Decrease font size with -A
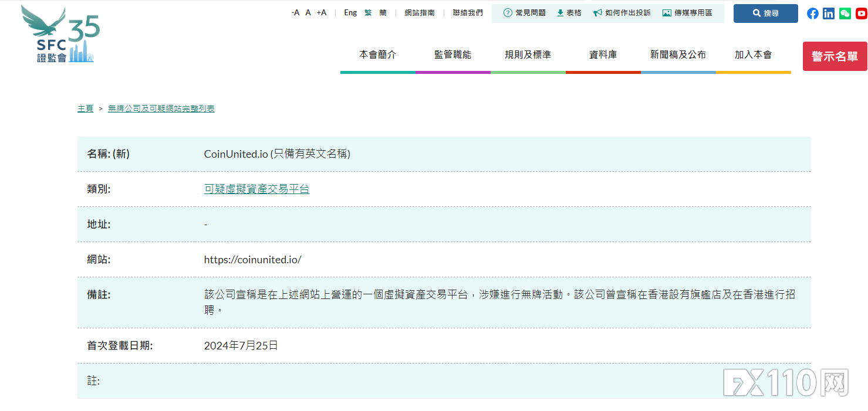 [x=295, y=13]
